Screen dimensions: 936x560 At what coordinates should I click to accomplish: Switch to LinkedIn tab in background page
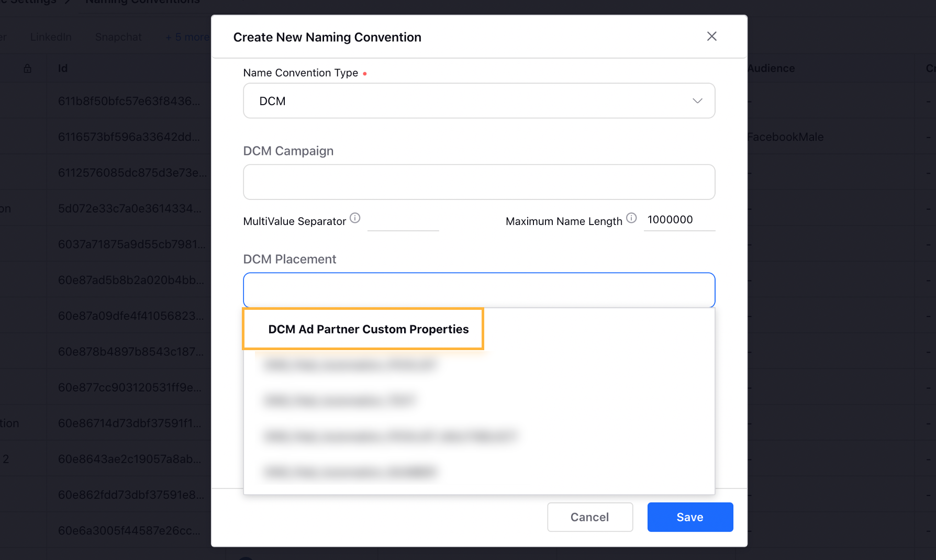51,37
